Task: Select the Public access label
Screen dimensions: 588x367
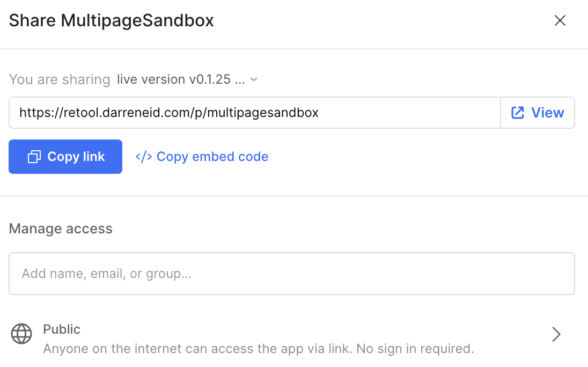Action: [62, 329]
